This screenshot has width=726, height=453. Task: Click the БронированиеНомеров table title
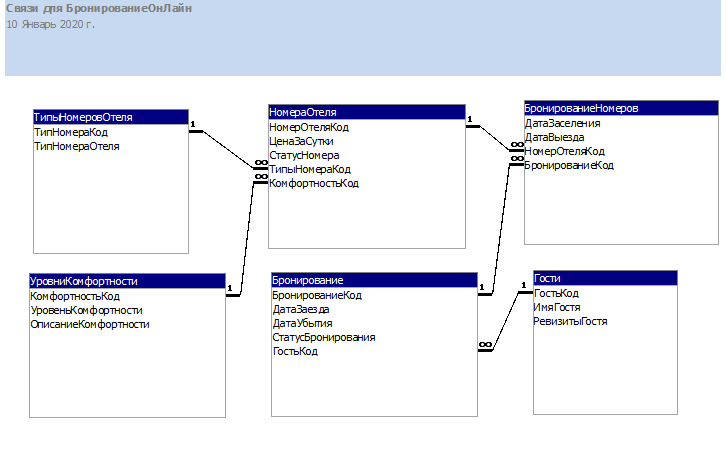pos(621,108)
